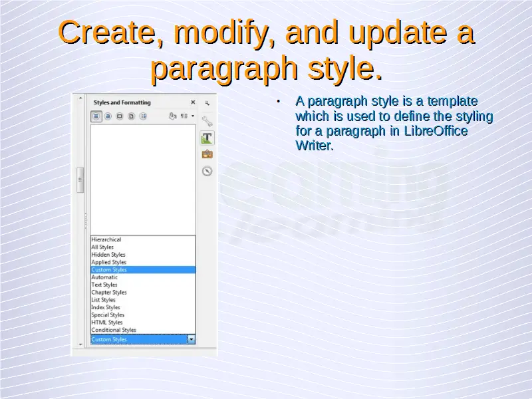Open the Navigator compass icon
This screenshot has height=399, width=532.
click(207, 171)
